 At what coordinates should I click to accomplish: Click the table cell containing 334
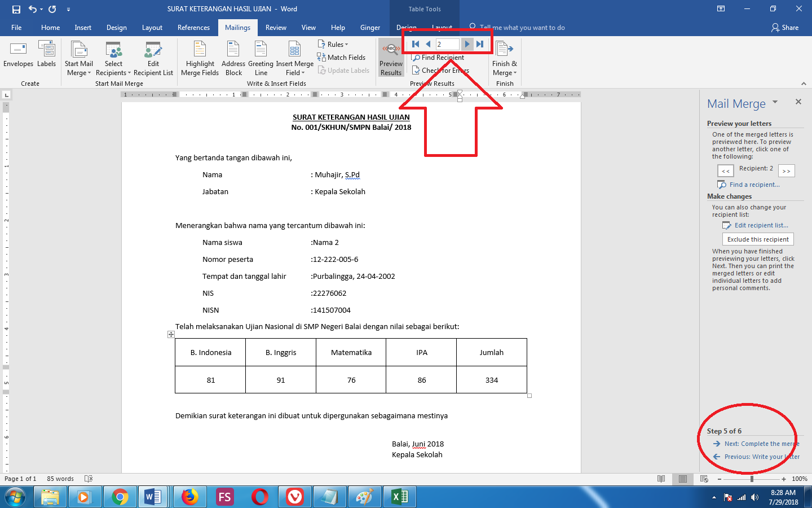(x=492, y=380)
